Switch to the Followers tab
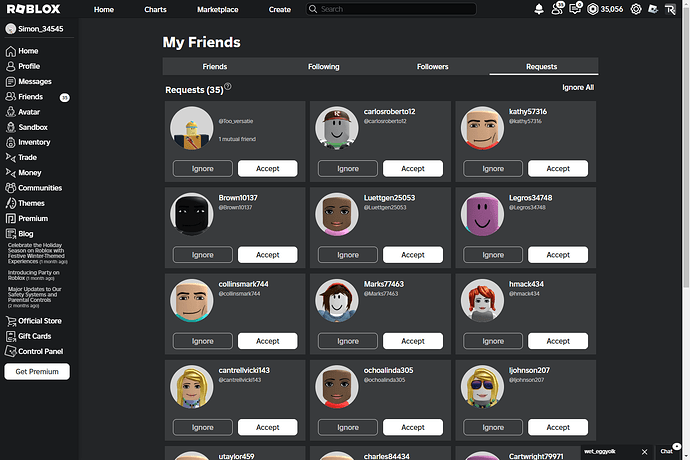 (433, 66)
